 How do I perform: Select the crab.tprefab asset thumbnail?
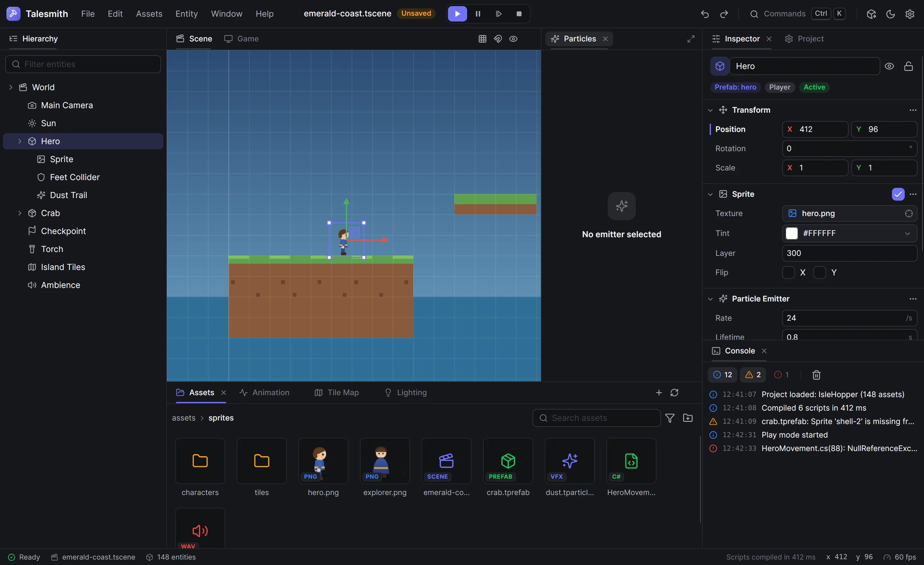click(508, 461)
